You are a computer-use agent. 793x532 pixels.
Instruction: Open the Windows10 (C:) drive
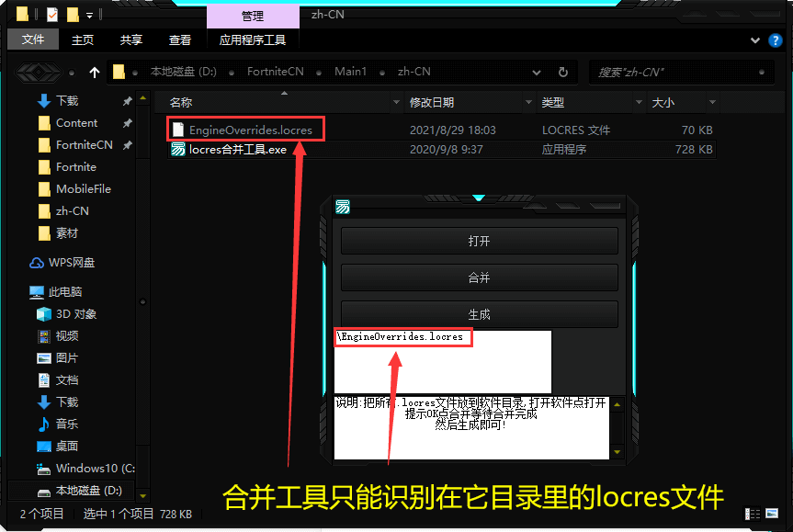[x=95, y=469]
